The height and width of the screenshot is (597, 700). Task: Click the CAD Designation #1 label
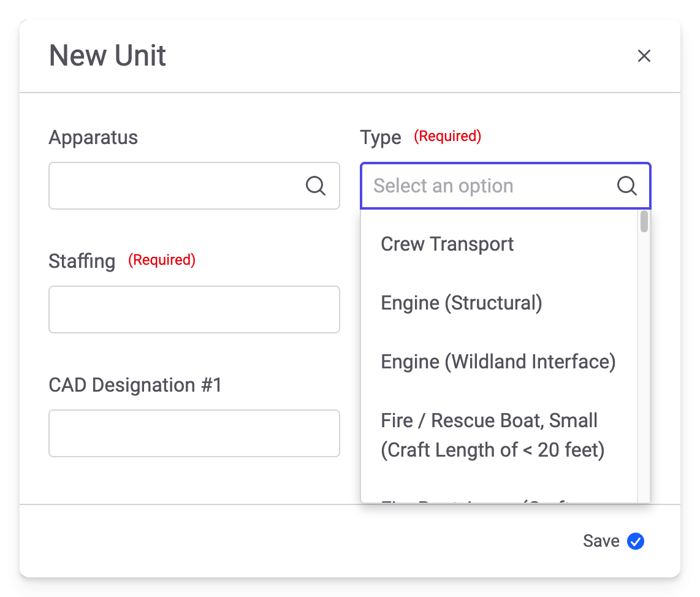[135, 385]
